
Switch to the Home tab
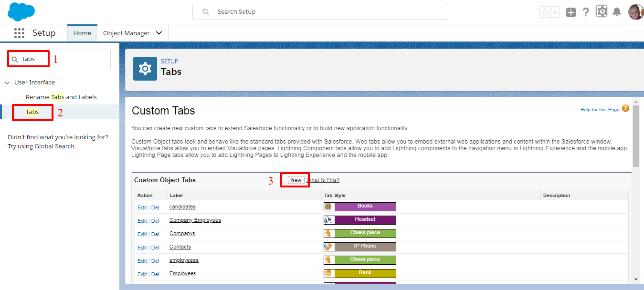coord(82,33)
